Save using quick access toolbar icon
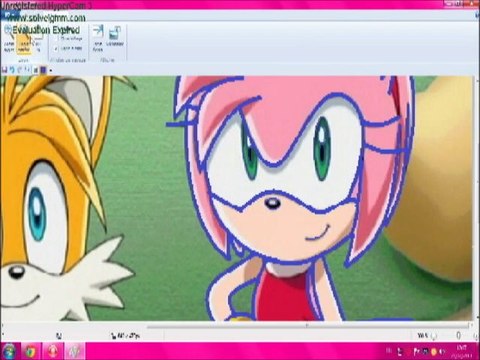Image resolution: width=480 pixels, height=360 pixels. click(x=5, y=70)
